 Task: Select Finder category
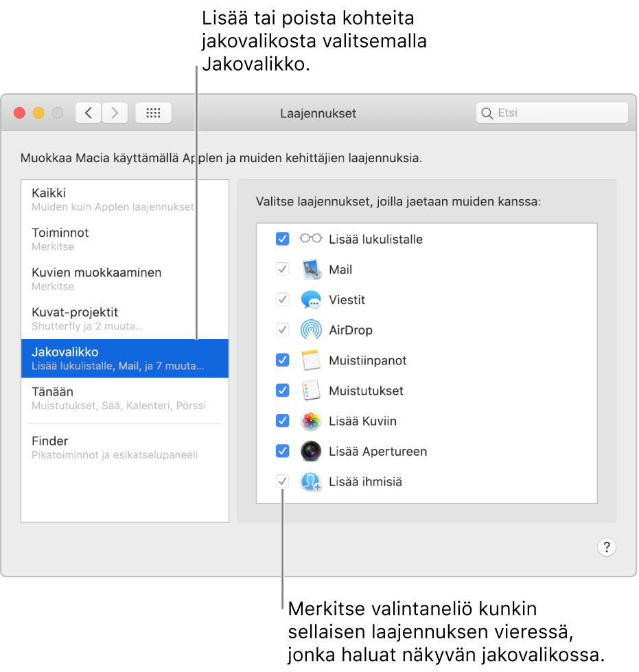coord(125,448)
